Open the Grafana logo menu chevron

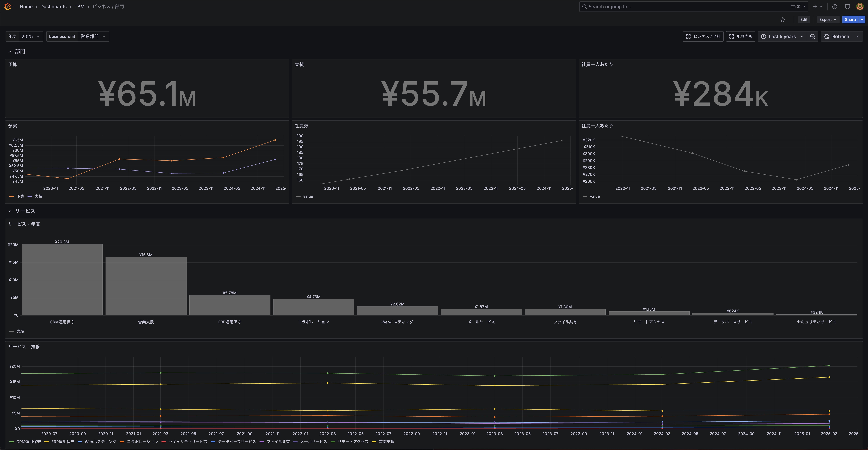pyautogui.click(x=13, y=6)
